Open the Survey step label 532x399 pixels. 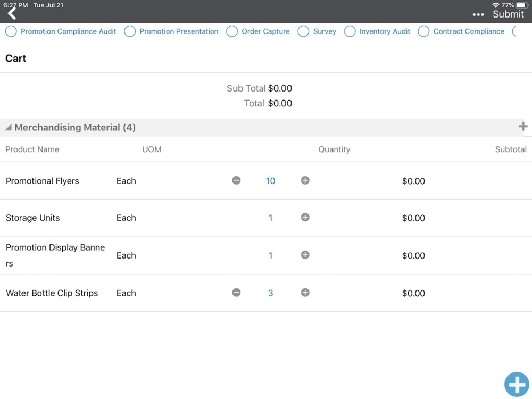325,31
